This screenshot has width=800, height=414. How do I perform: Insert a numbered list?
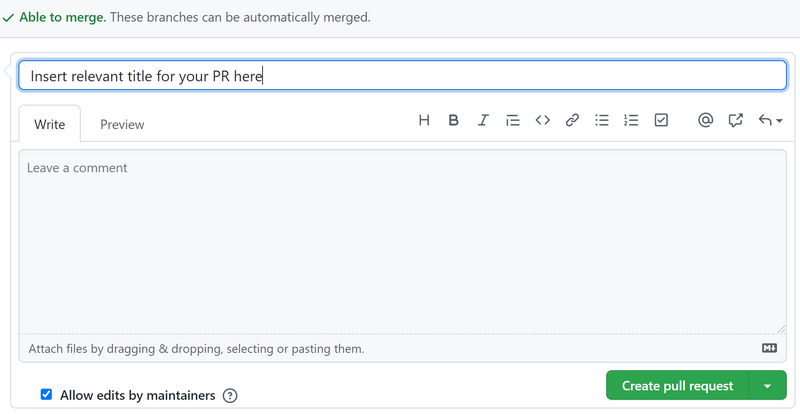(x=631, y=120)
